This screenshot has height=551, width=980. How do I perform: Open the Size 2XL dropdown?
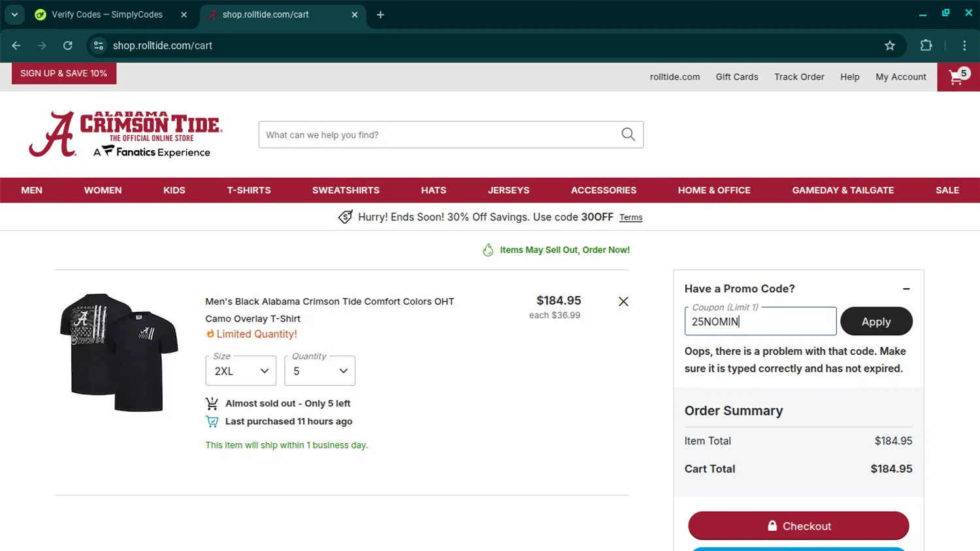tap(241, 371)
